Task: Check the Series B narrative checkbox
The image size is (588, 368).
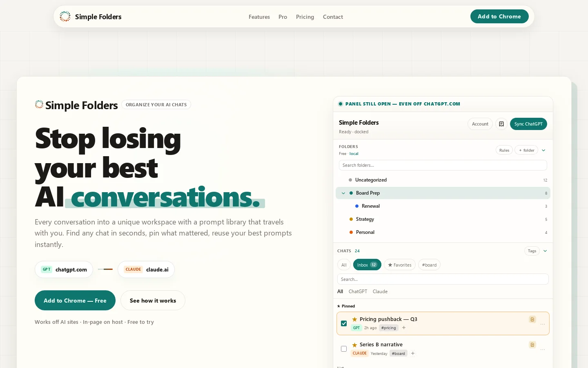Action: coord(344,349)
